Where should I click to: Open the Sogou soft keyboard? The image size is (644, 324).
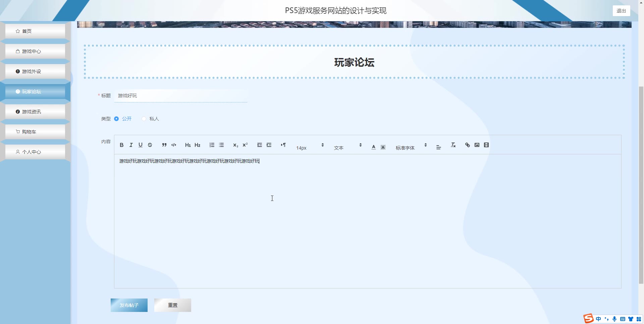coord(623,319)
